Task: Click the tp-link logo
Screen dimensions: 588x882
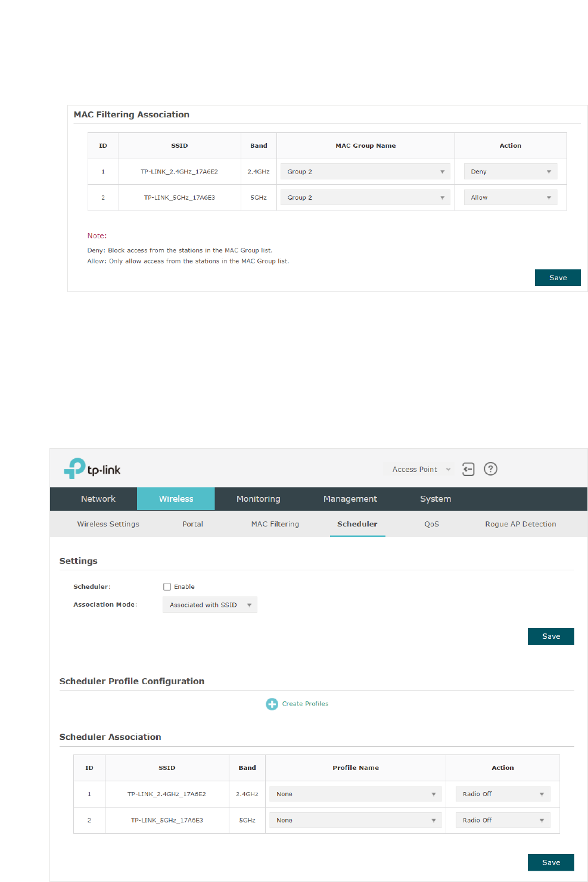Action: 92,469
